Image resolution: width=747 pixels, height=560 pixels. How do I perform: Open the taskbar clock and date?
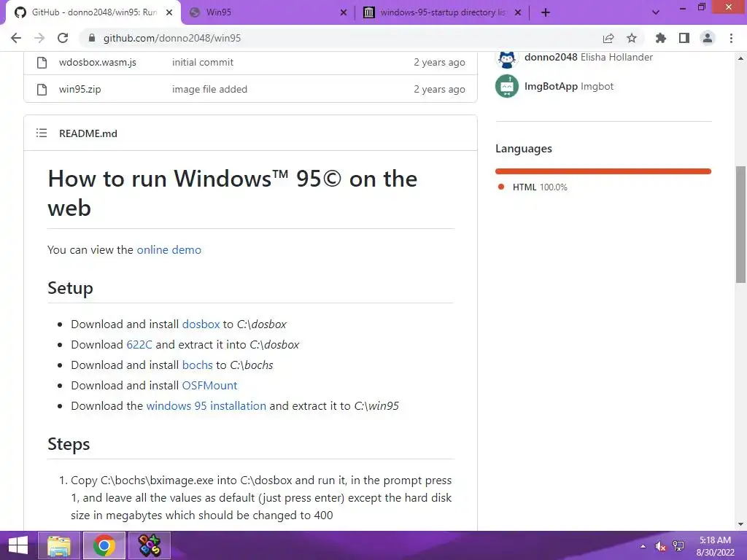coord(715,546)
